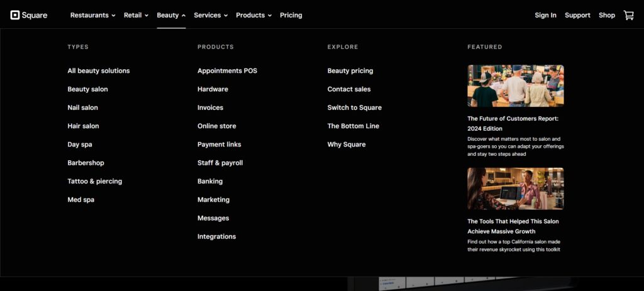Click Contact sales link
The height and width of the screenshot is (291, 644).
[349, 89]
